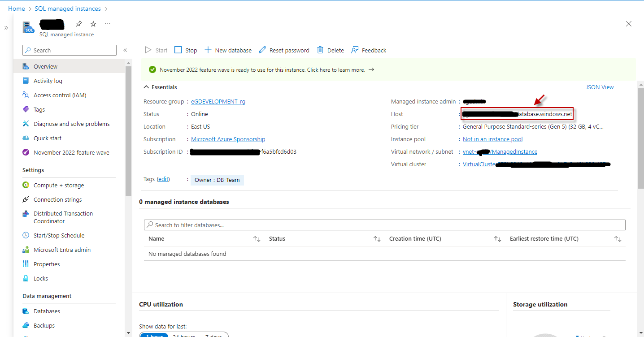
Task: Click the Online status value
Action: click(x=200, y=114)
